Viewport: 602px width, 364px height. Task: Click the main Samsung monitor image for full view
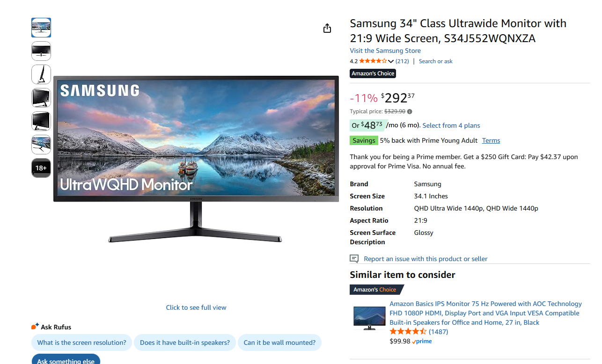tap(196, 159)
